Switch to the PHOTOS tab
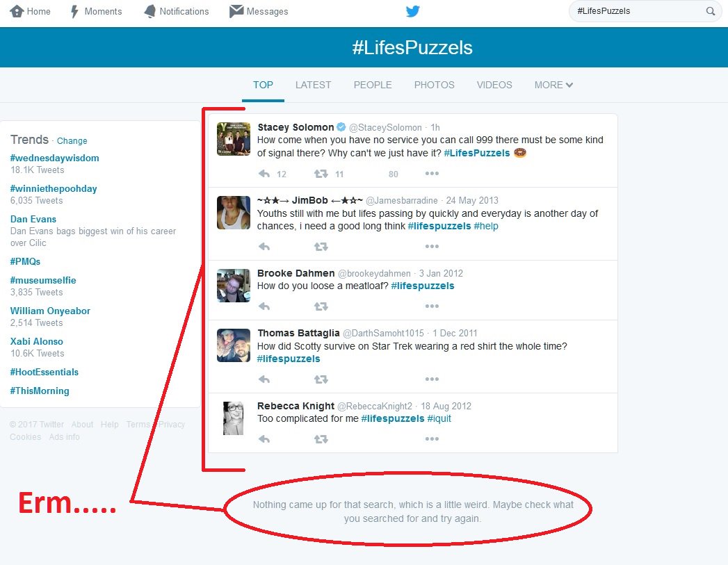This screenshot has width=728, height=565. (x=434, y=85)
